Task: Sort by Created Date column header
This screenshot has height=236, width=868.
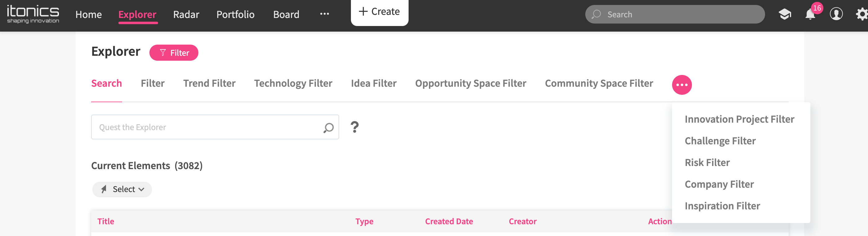Action: (x=449, y=221)
